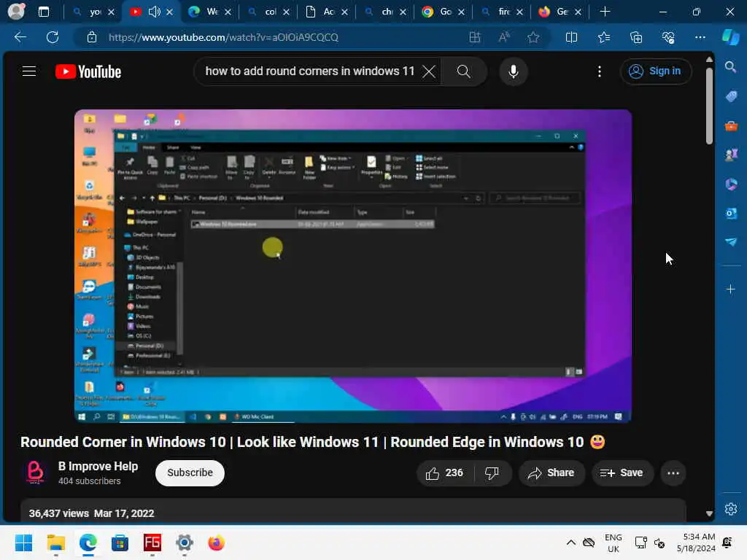The image size is (747, 560).
Task: Open sidebar Tools briefcase
Action: (x=731, y=125)
